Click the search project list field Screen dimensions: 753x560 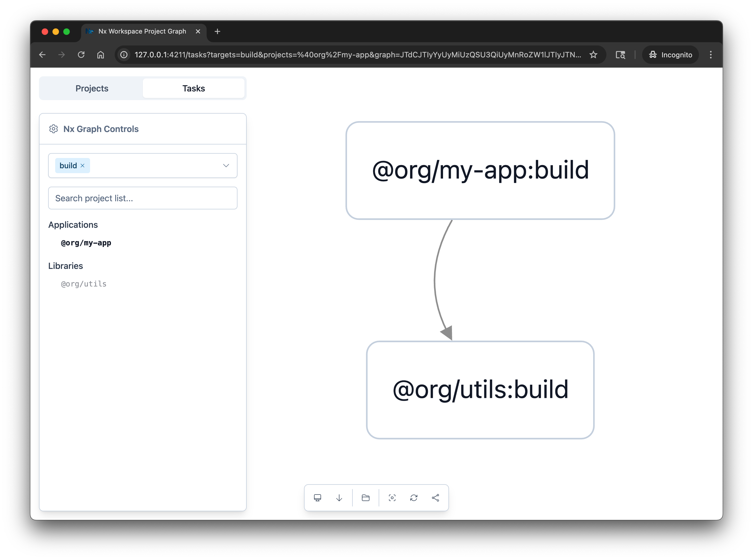pos(143,198)
